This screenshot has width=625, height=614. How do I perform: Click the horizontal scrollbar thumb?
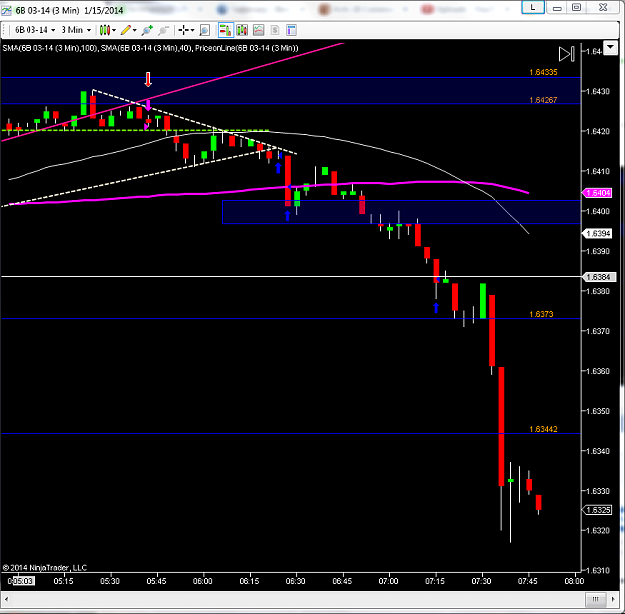596,599
